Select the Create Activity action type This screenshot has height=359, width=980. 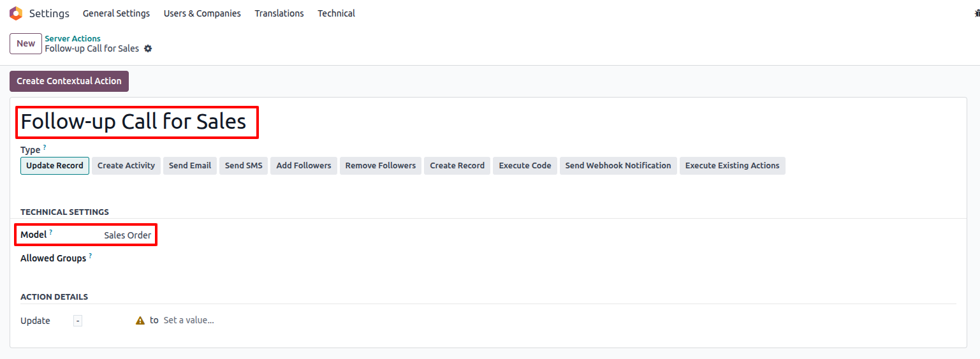coord(126,166)
